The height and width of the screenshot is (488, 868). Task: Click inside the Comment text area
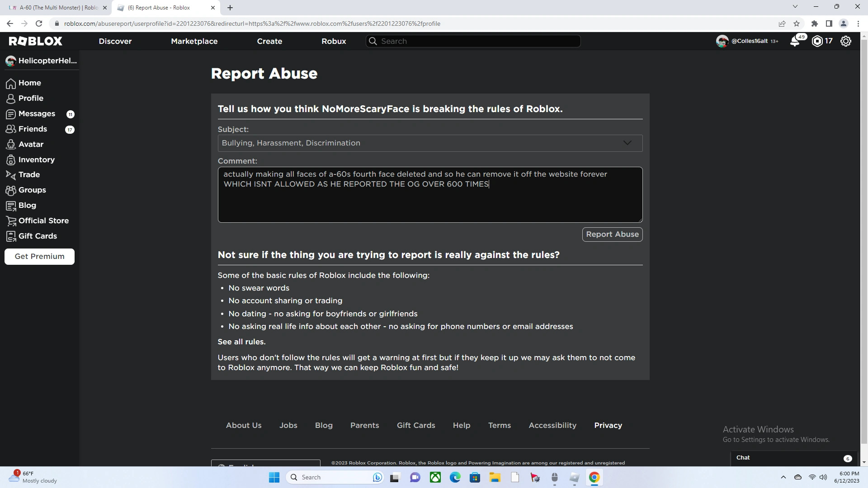point(429,203)
